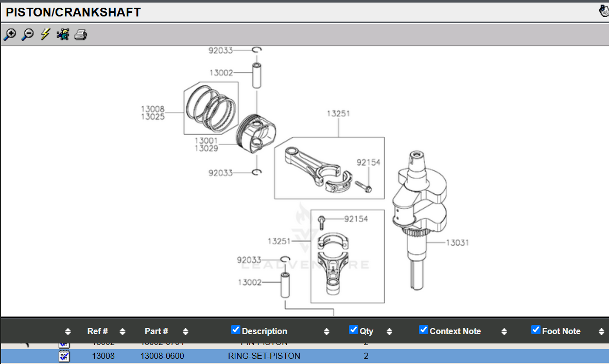
Task: Click the RING-SET-PISTON description text
Action: [x=264, y=356]
